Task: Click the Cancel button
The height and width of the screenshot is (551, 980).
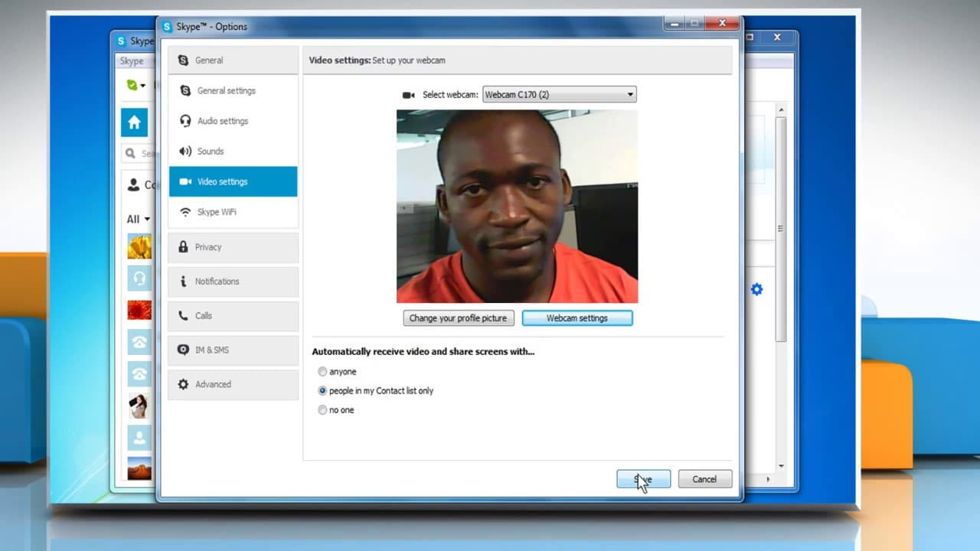Action: tap(705, 479)
